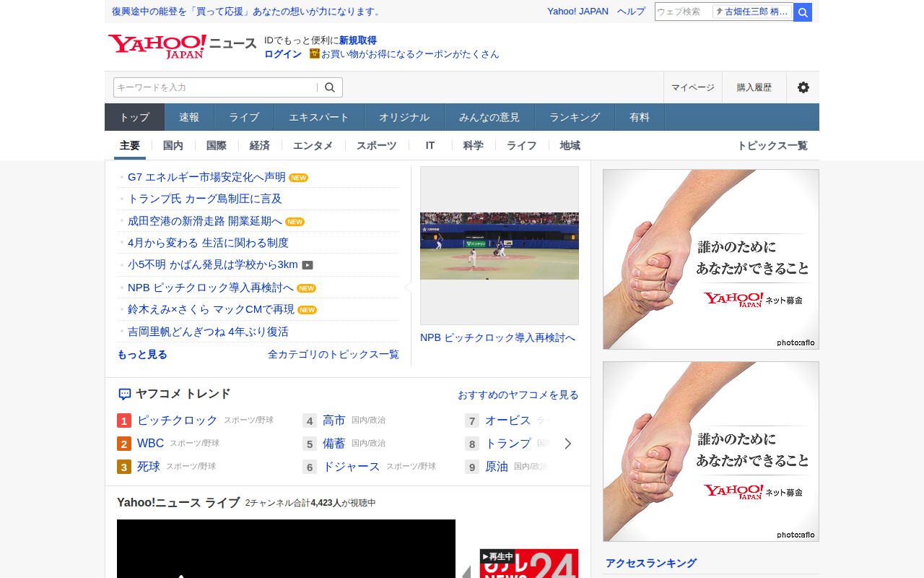This screenshot has width=924, height=578.
Task: Open the エキスパート tab
Action: point(319,117)
